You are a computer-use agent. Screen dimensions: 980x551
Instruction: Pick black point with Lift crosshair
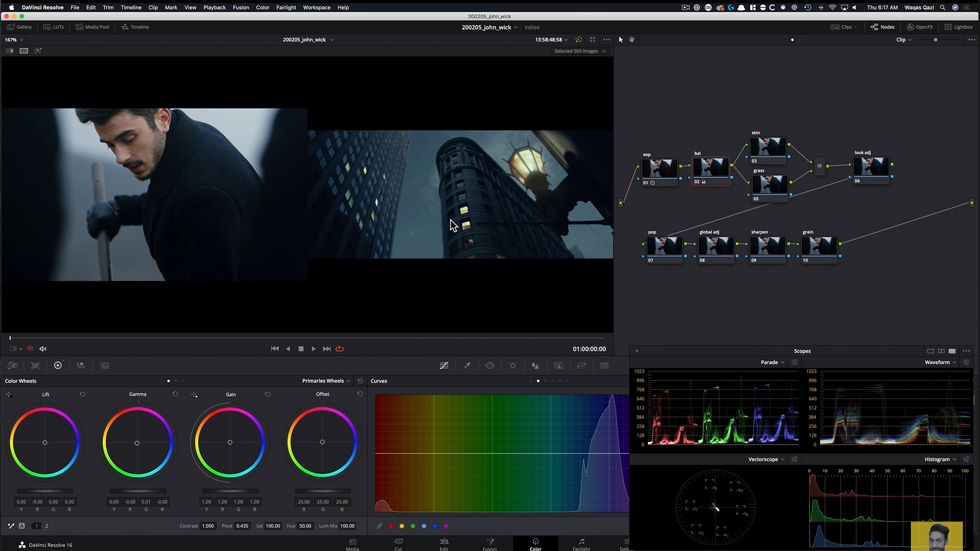[9, 395]
